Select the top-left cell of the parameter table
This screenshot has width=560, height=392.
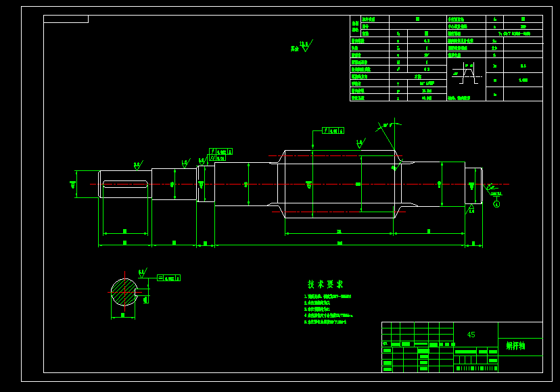click(x=355, y=26)
